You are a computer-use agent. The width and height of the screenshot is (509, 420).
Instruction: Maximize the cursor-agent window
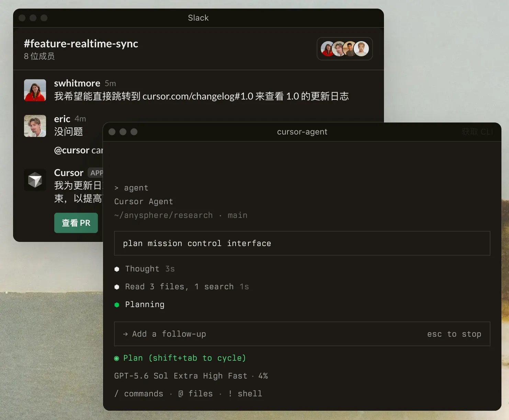click(134, 132)
